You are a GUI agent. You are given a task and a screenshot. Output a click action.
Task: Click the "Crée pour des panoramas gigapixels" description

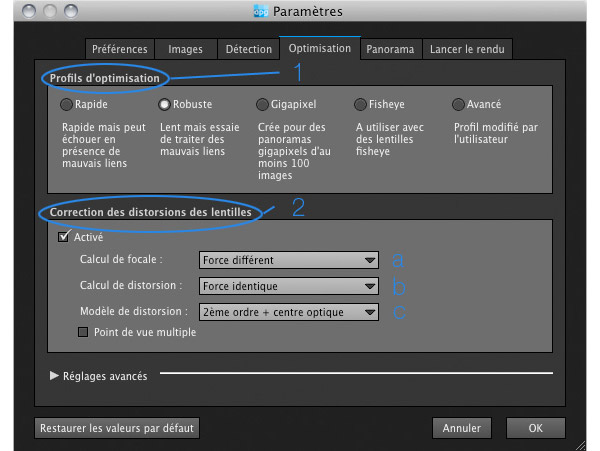(294, 151)
